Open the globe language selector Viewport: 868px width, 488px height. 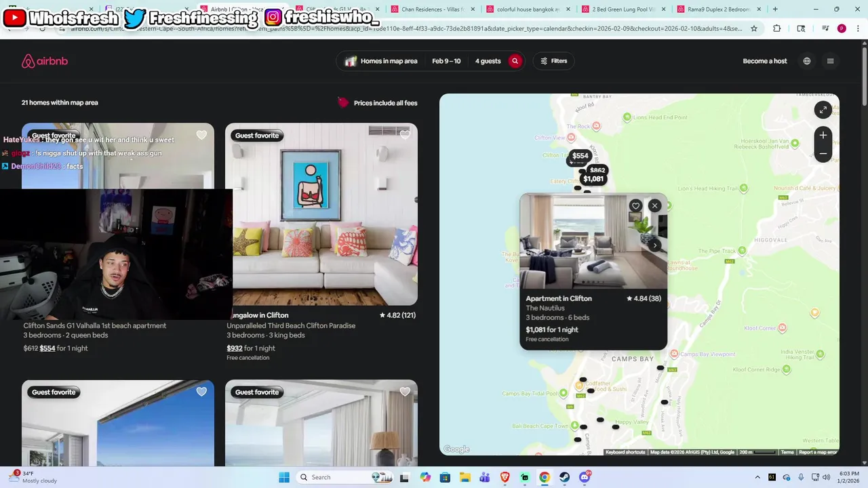pyautogui.click(x=807, y=61)
